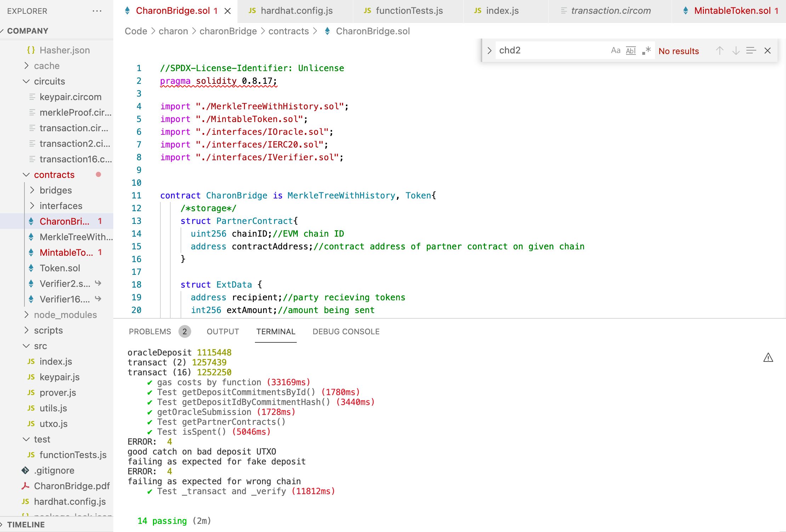Close the CharonBridge.sol editor tab
The image size is (786, 532).
(228, 11)
